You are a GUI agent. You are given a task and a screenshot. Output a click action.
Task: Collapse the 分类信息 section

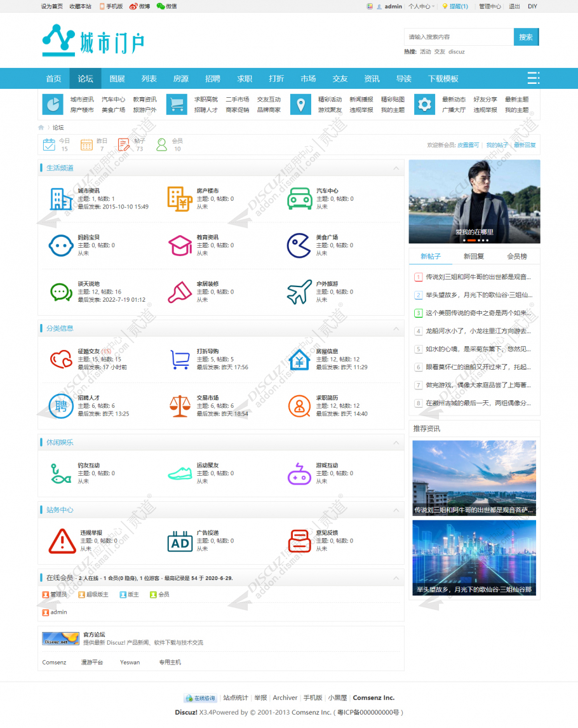coord(396,328)
